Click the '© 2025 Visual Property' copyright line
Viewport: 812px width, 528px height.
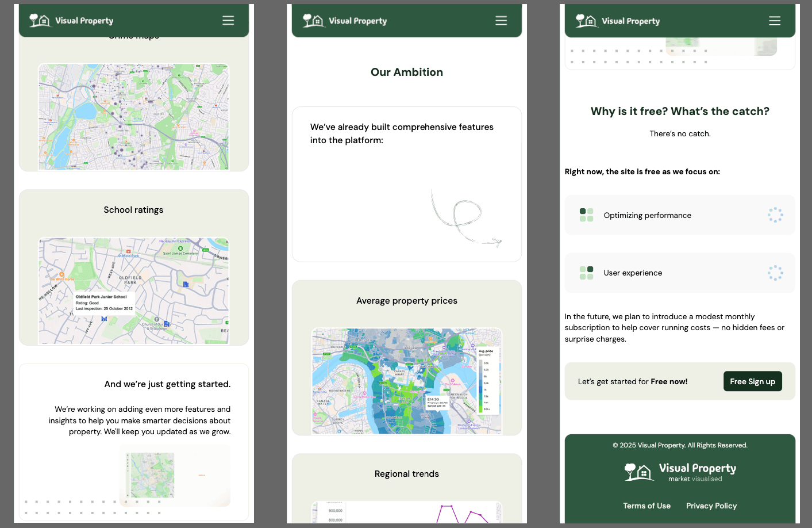(680, 445)
